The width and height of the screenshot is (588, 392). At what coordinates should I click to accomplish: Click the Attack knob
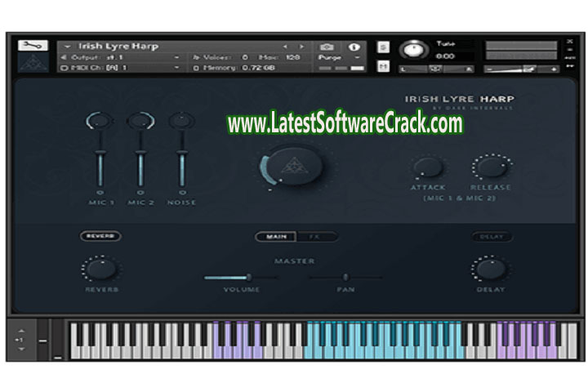427,167
